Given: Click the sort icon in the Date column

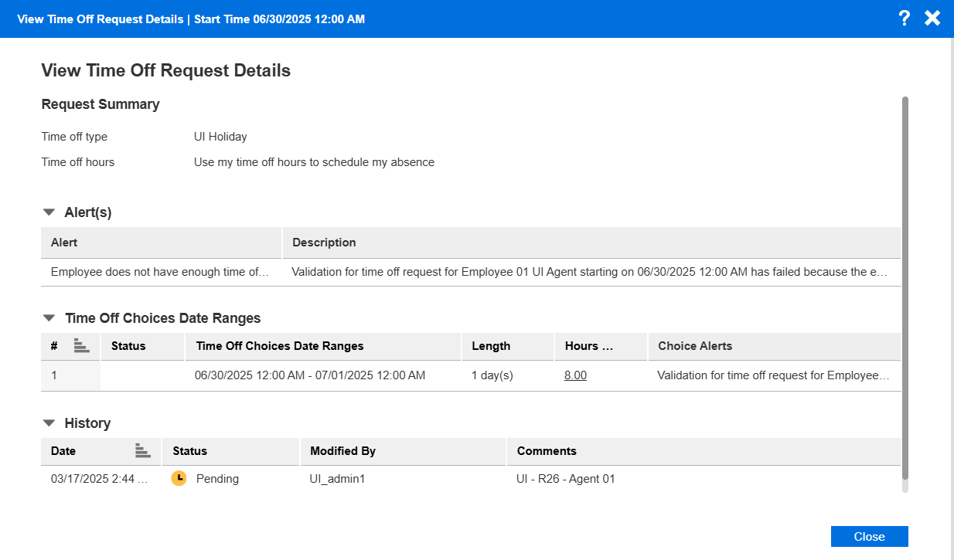Looking at the screenshot, I should coord(141,450).
